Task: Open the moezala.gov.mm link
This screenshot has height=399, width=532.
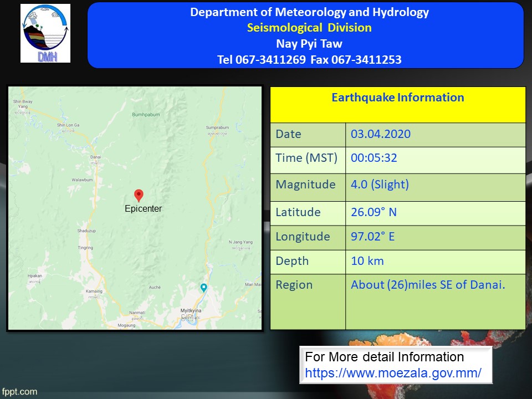Action: coord(393,373)
